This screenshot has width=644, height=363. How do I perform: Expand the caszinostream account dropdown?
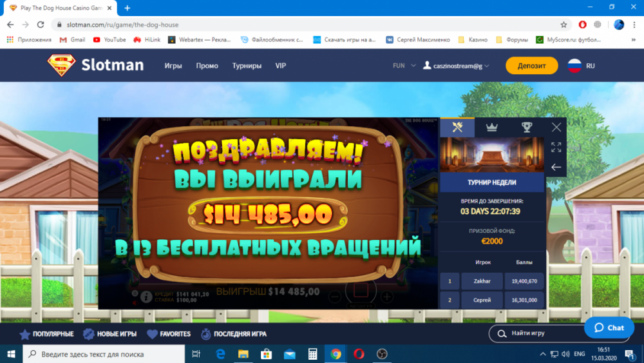tap(457, 66)
